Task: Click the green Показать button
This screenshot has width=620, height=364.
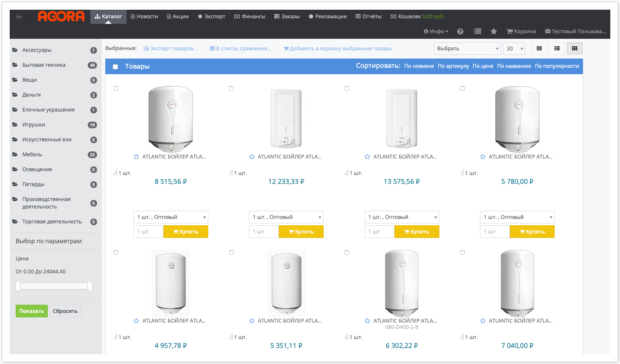Action: click(x=32, y=311)
